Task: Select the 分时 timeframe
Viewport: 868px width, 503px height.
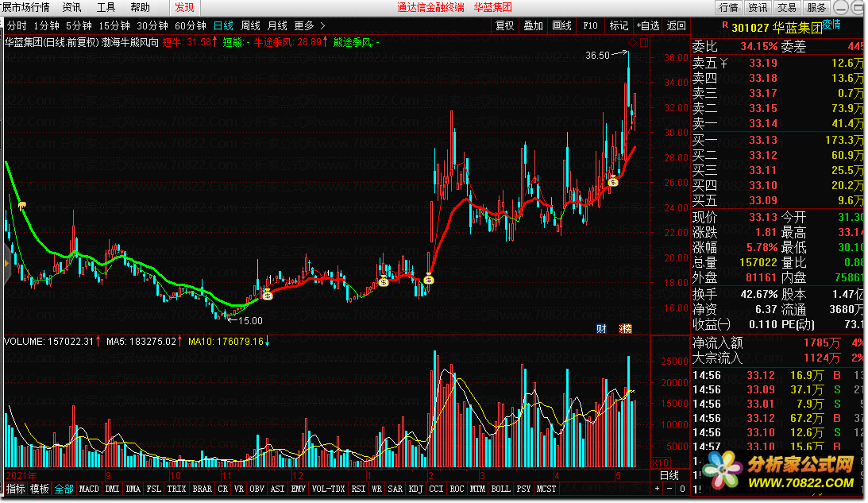Action: click(17, 25)
